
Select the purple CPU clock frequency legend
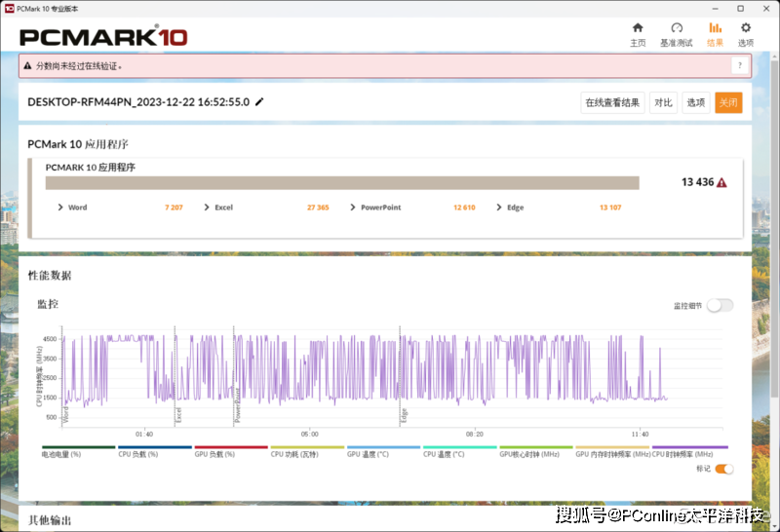(689, 454)
